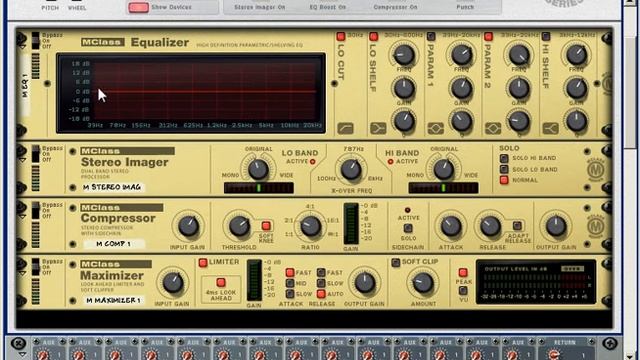The width and height of the screenshot is (640, 360).
Task: Click the Compressor On button
Action: [396, 7]
